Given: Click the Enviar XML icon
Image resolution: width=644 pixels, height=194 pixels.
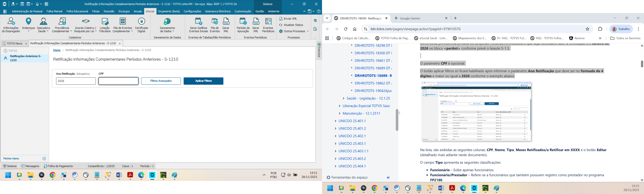Looking at the screenshot, I should (288, 19).
